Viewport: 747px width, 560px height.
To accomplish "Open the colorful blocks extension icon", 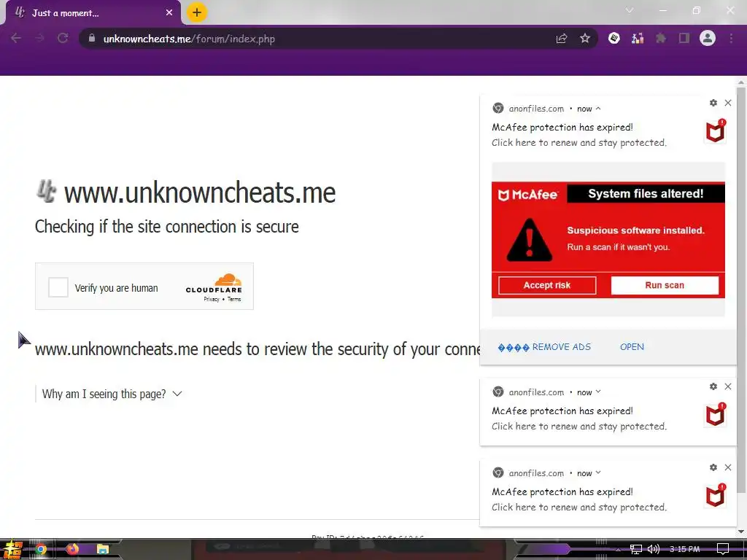I will coord(638,38).
